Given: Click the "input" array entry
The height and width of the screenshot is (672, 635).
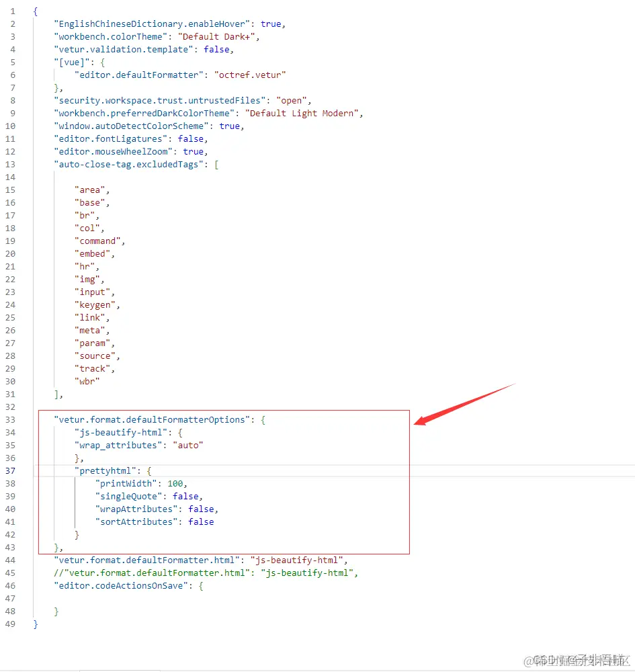Looking at the screenshot, I should tap(93, 292).
